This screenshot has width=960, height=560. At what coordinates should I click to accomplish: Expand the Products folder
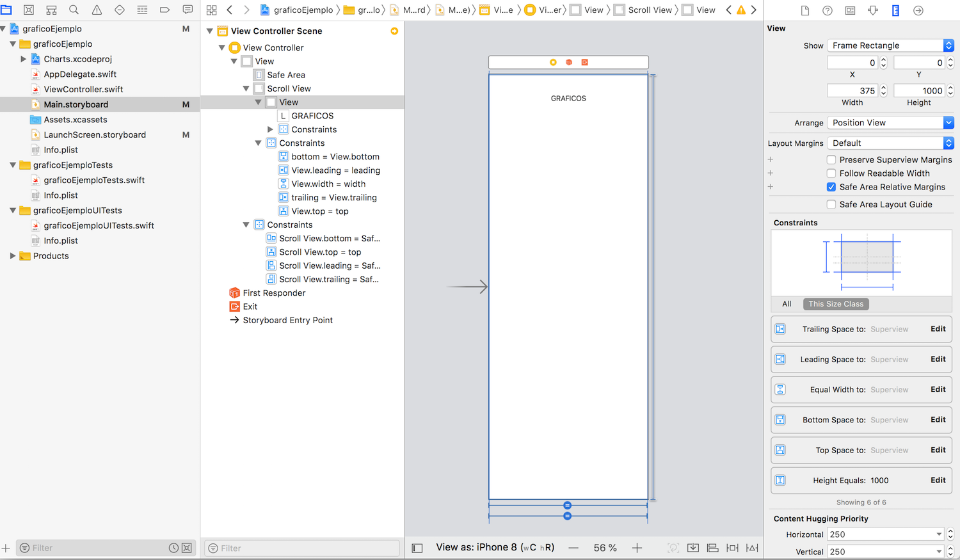12,256
